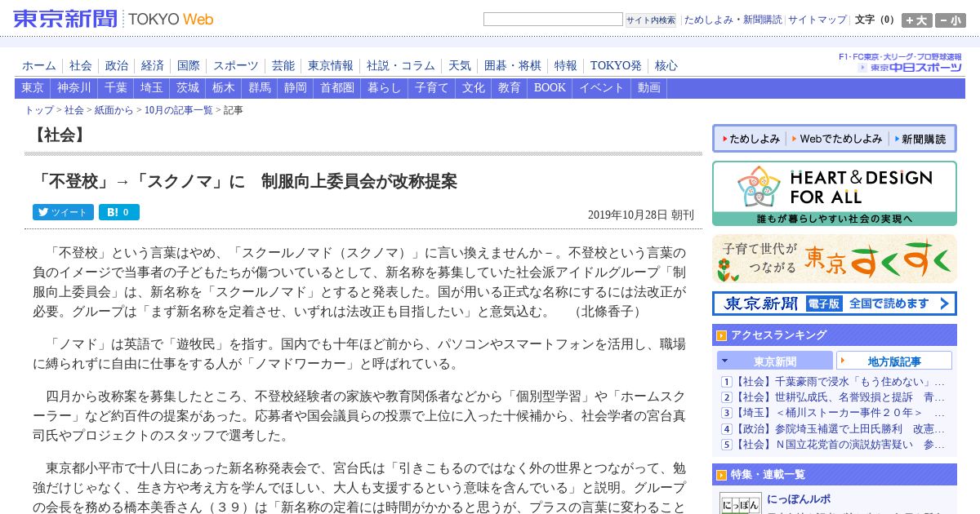980x514 pixels.
Task: Open the 芸能 menu item
Action: [x=283, y=66]
